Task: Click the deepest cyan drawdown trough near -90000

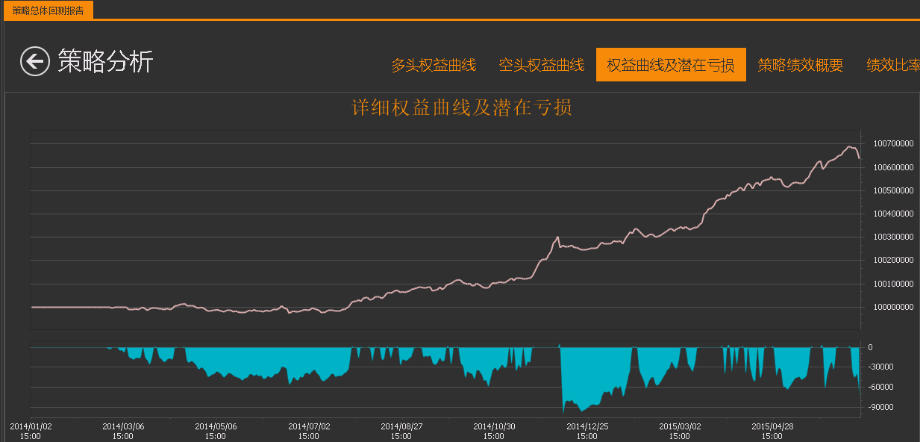Action: [x=582, y=408]
